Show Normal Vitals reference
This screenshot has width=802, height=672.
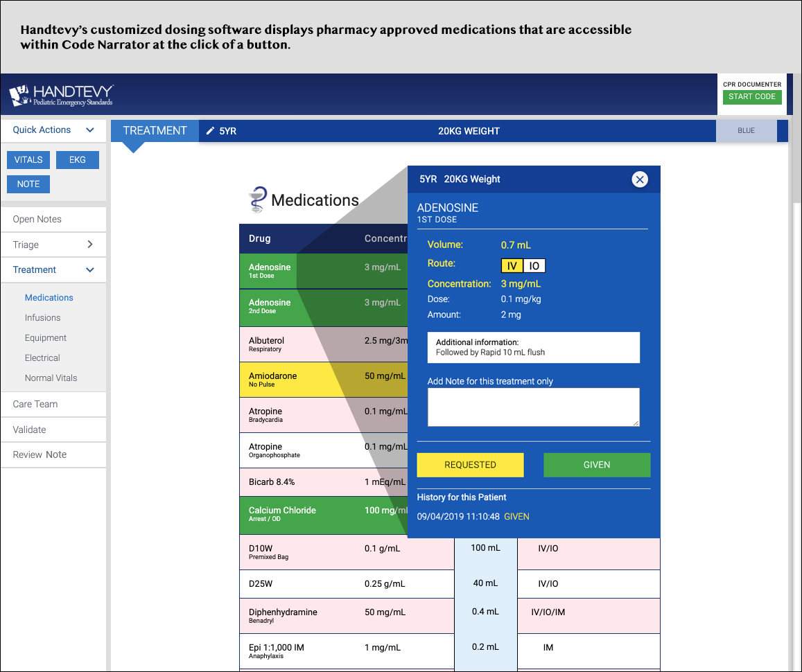51,378
